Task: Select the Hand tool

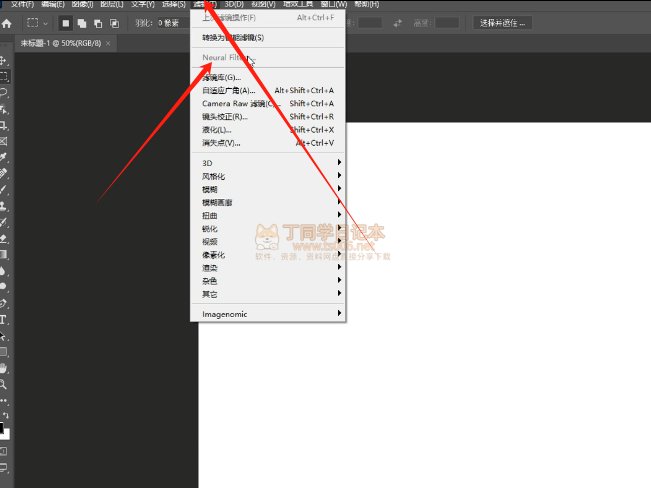Action: (x=4, y=368)
